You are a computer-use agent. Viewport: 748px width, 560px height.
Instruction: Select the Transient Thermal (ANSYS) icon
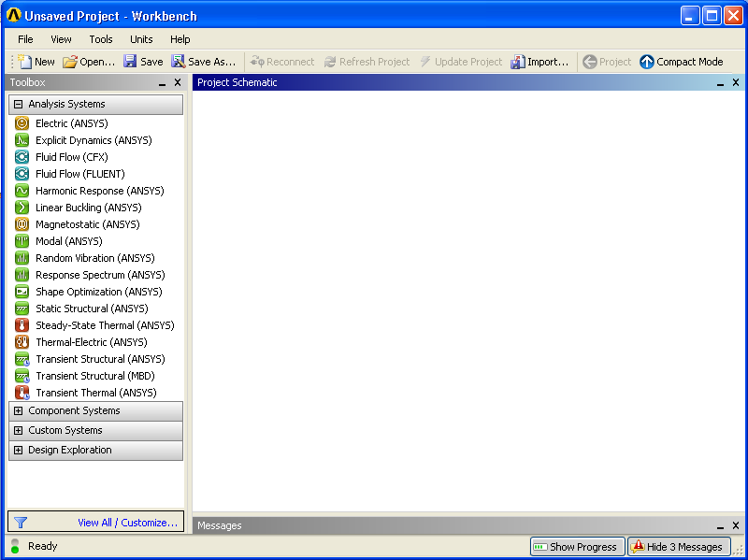(x=22, y=393)
